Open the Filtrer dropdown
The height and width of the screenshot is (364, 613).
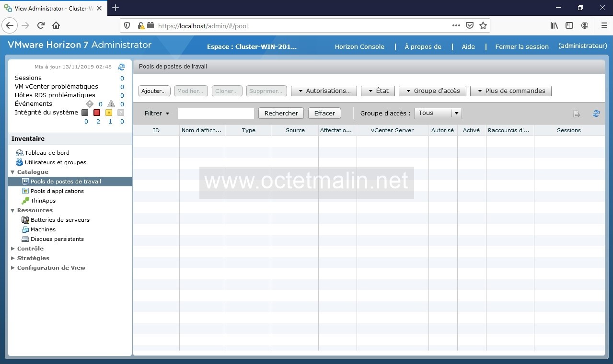(x=157, y=114)
